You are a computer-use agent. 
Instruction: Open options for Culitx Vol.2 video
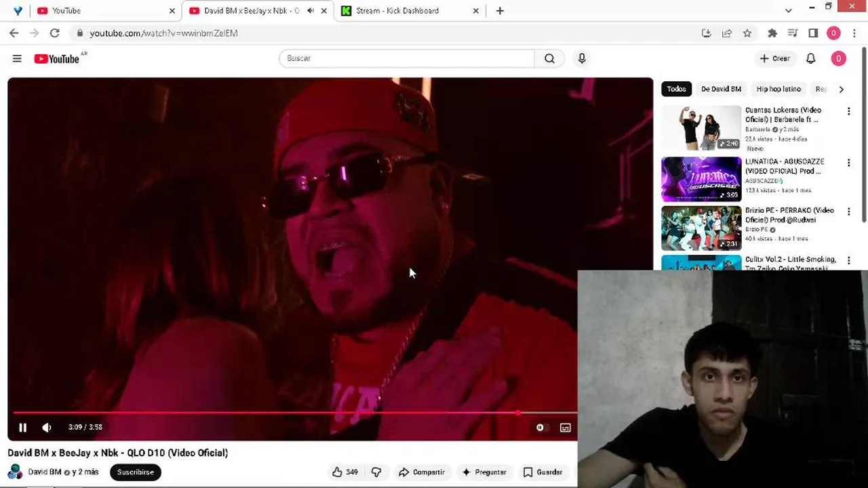[x=848, y=260]
